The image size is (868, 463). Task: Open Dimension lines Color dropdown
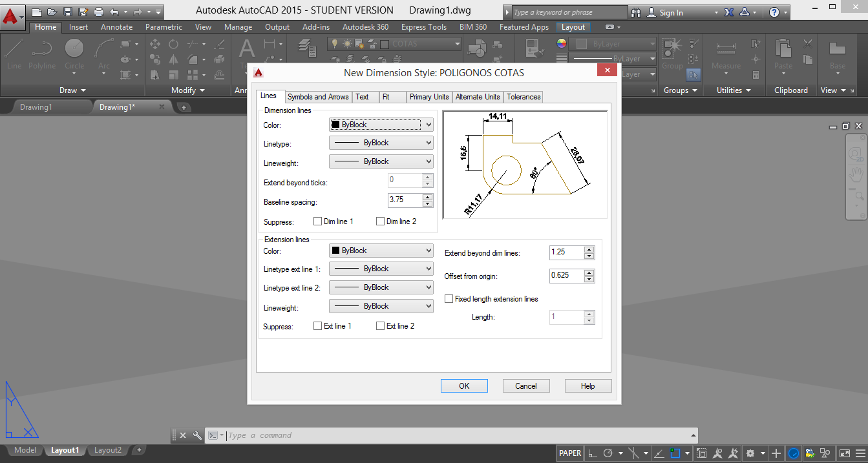tap(381, 125)
